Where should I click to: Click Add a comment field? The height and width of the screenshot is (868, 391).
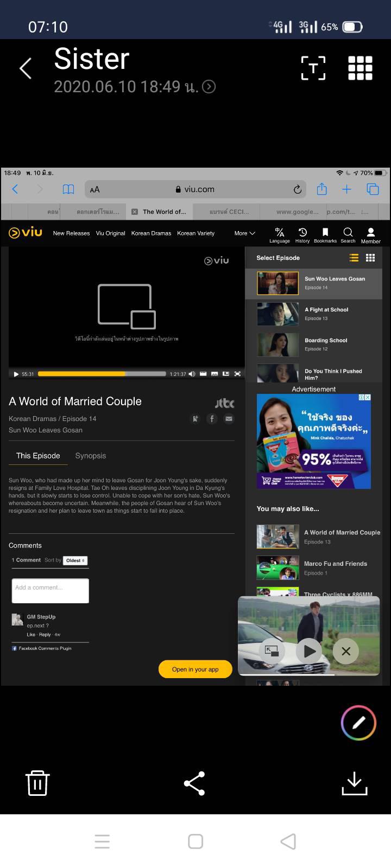coord(50,591)
